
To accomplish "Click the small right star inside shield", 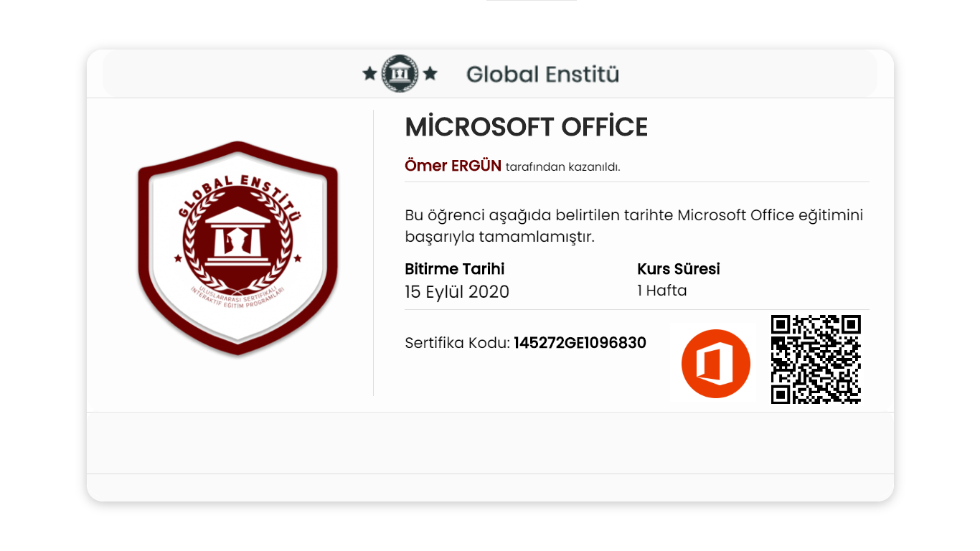I will coord(298,258).
